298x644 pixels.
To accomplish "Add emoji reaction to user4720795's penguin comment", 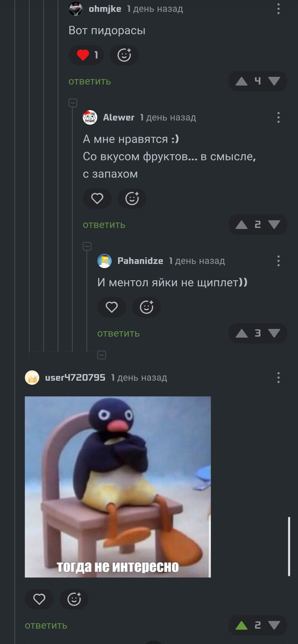I will coord(74,599).
